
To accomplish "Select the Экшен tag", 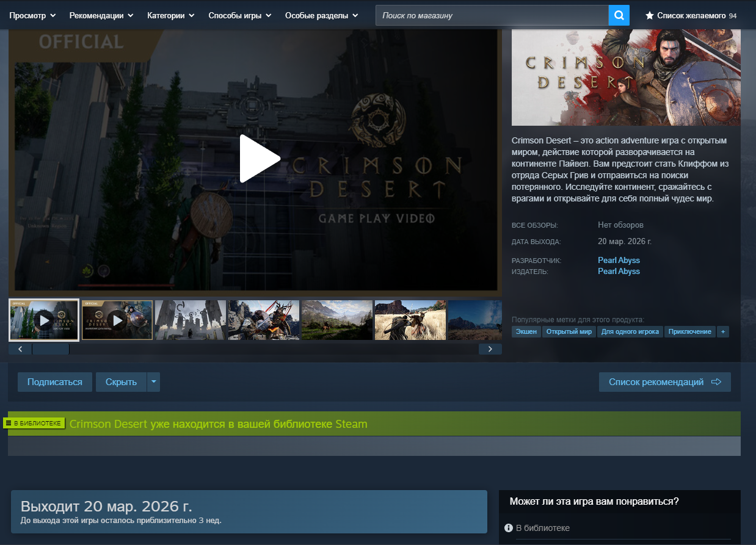I will pos(526,331).
